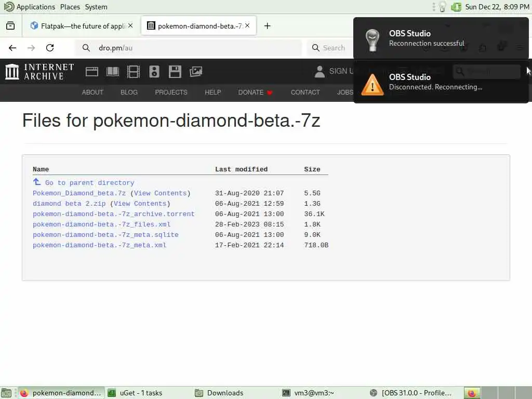The width and height of the screenshot is (532, 399).
Task: Click the user avatar sign-in icon
Action: tap(320, 72)
